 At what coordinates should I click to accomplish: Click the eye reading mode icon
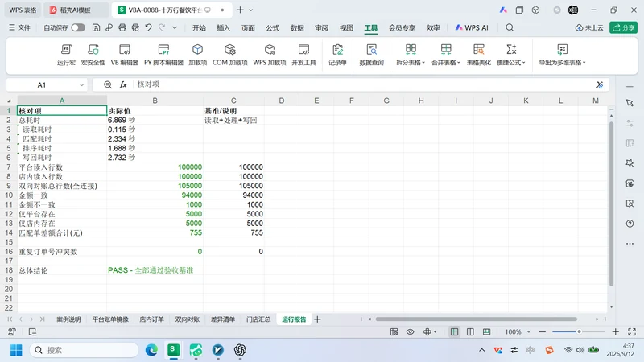click(x=411, y=331)
